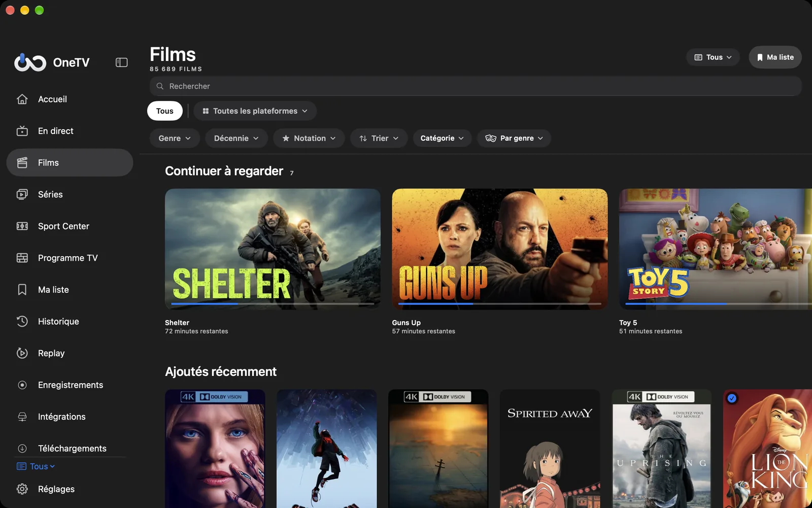Open the Lion King poster

coord(767,449)
